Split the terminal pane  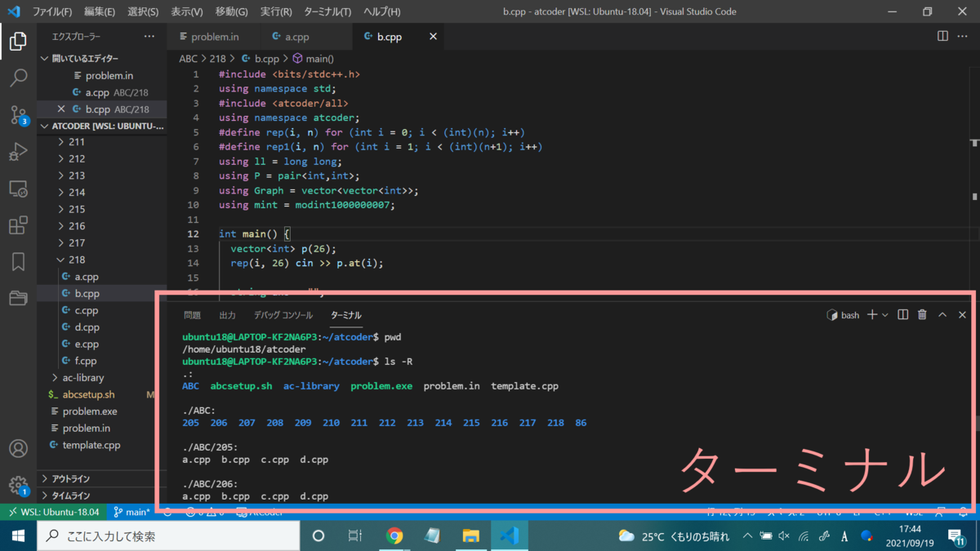pyautogui.click(x=902, y=314)
